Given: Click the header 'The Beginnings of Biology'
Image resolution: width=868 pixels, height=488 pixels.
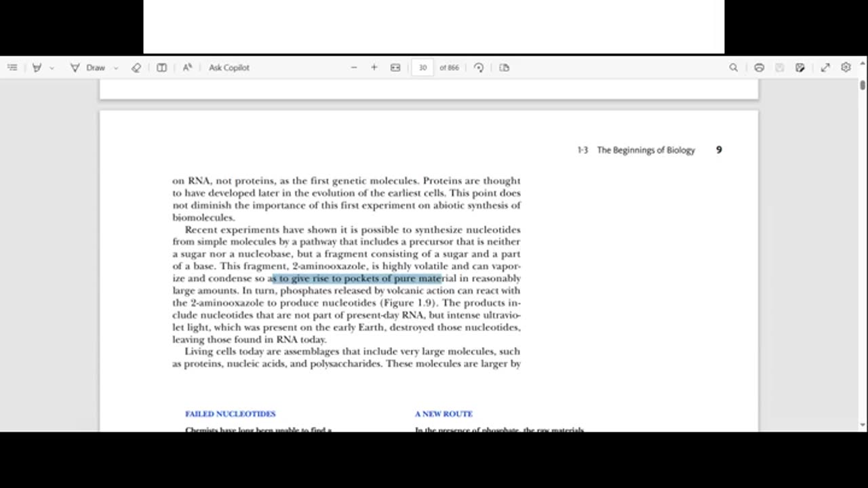Looking at the screenshot, I should (646, 150).
